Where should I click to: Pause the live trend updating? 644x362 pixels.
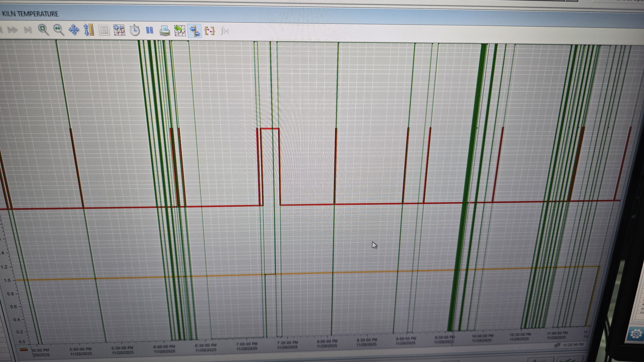[150, 30]
